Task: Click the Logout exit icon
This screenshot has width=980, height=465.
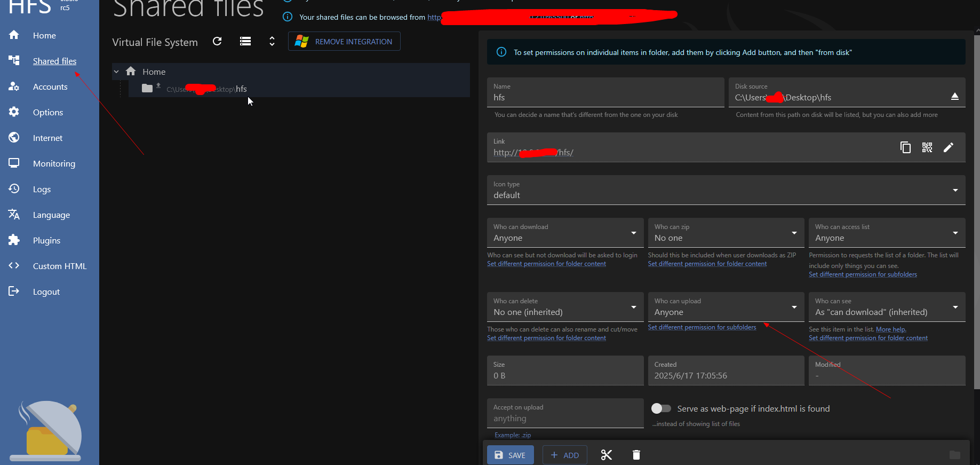Action: pos(14,291)
